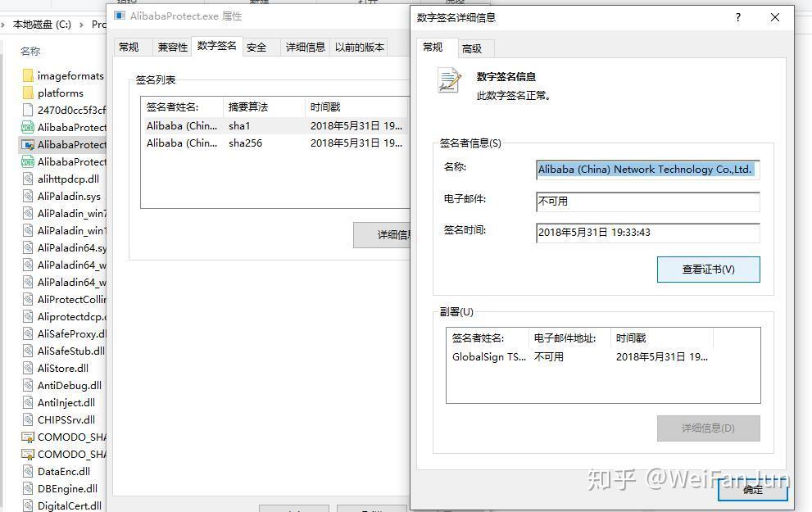Click 时间戳 column header in 签名列表
Image resolution: width=812 pixels, height=512 pixels.
coord(356,107)
